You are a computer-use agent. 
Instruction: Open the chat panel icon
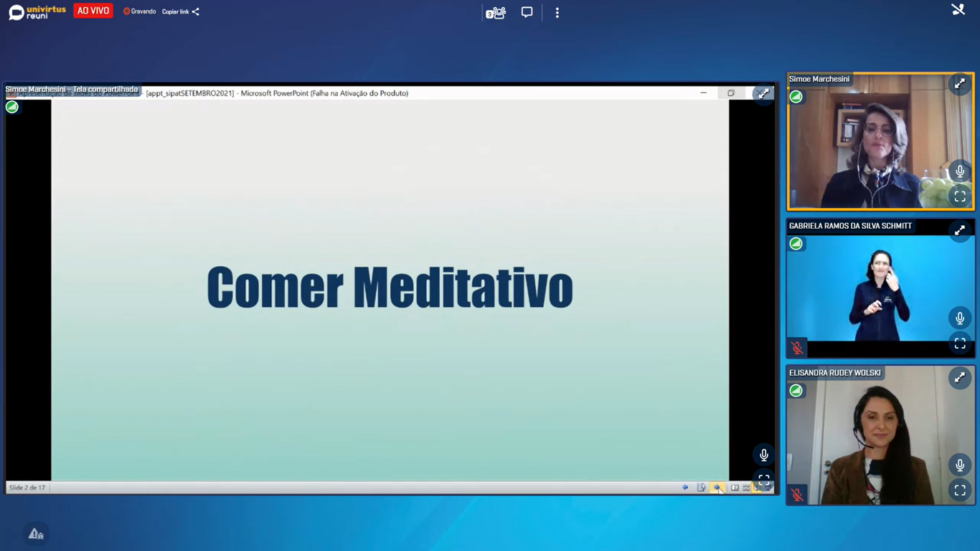pyautogui.click(x=527, y=12)
